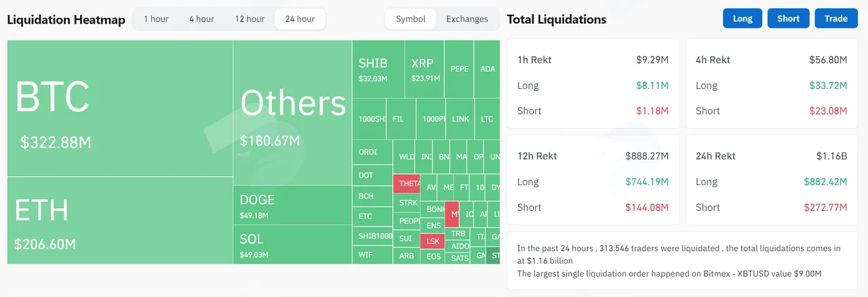The height and width of the screenshot is (297, 868).
Task: Open the BTC heatmap tile
Action: point(120,108)
